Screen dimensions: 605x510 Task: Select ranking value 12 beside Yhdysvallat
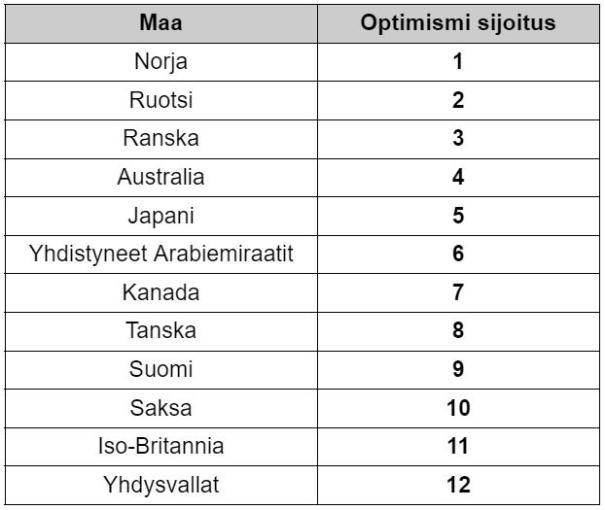458,484
